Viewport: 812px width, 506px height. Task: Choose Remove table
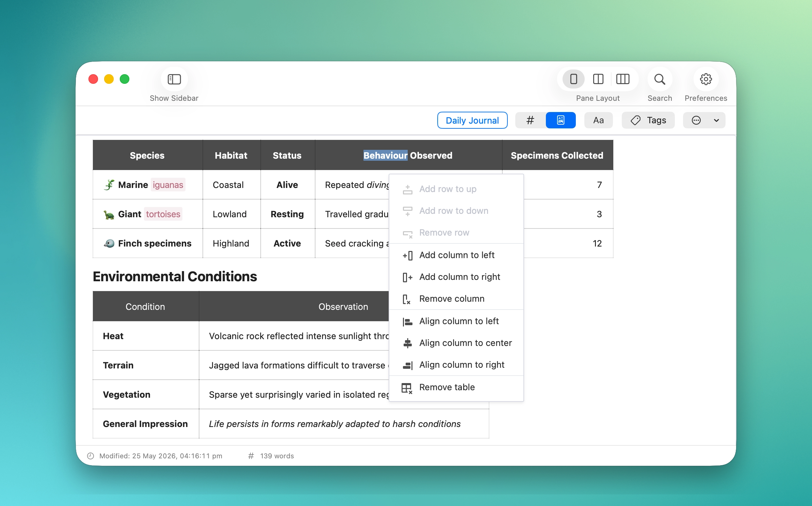pyautogui.click(x=456, y=387)
